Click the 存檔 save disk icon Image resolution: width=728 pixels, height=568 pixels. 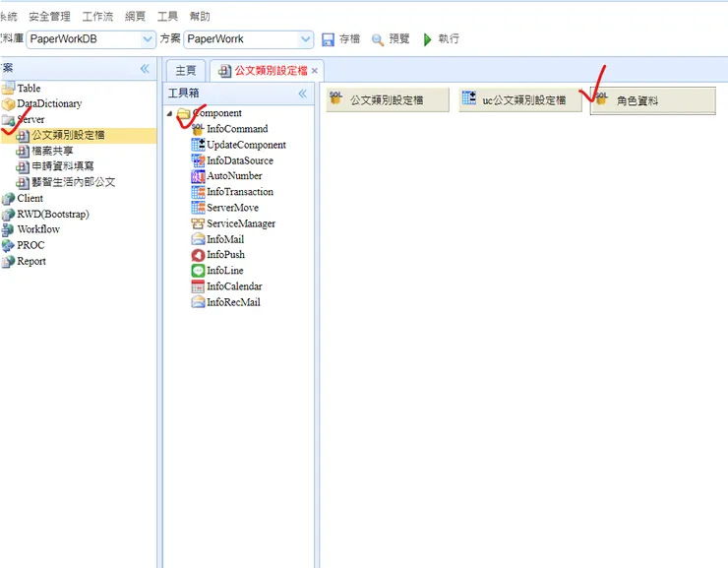pyautogui.click(x=328, y=39)
